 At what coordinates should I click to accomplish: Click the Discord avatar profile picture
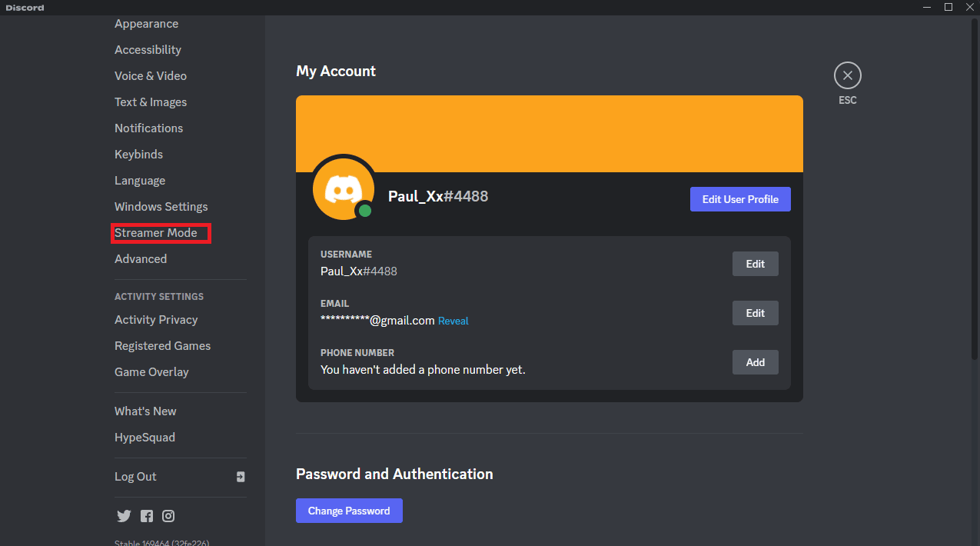tap(344, 188)
